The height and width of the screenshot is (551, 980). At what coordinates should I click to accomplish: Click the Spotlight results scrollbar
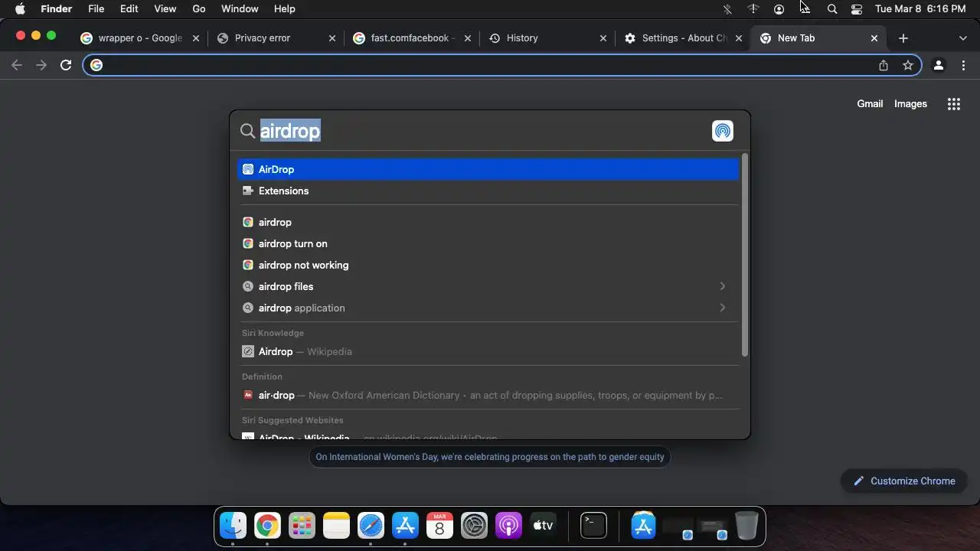point(745,255)
